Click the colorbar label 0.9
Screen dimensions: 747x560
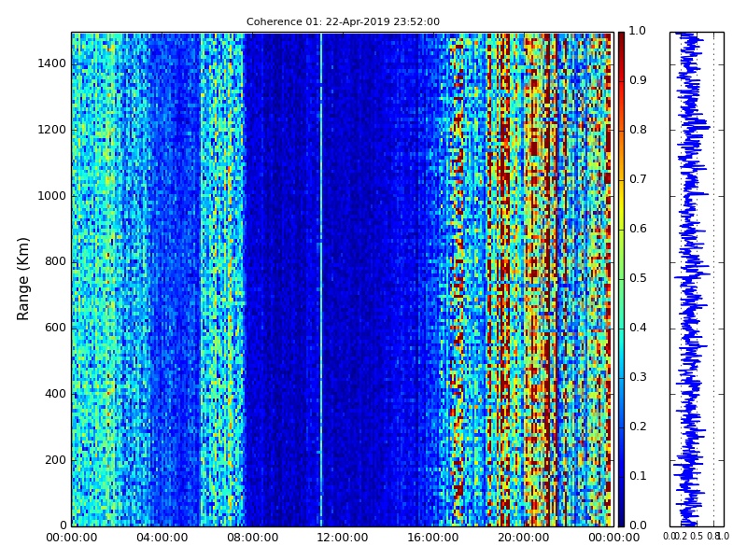(x=638, y=80)
